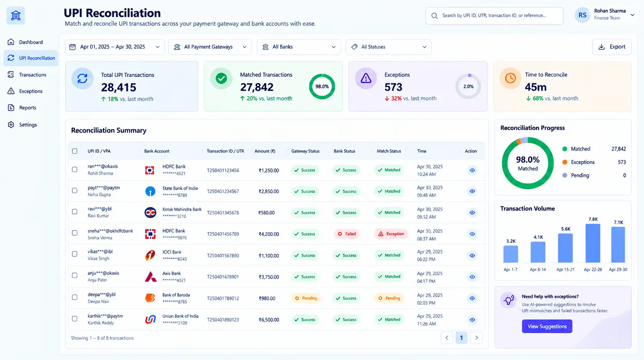Click the Exceptions warning triangle sidebar icon
Screen dimensions: 644x360
[11, 91]
